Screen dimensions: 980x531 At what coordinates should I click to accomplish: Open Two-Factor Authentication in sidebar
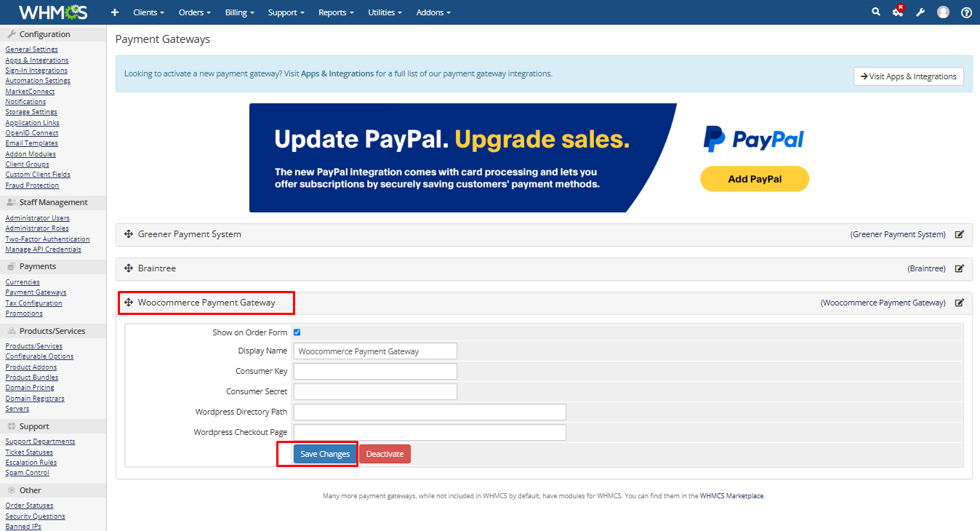tap(48, 239)
